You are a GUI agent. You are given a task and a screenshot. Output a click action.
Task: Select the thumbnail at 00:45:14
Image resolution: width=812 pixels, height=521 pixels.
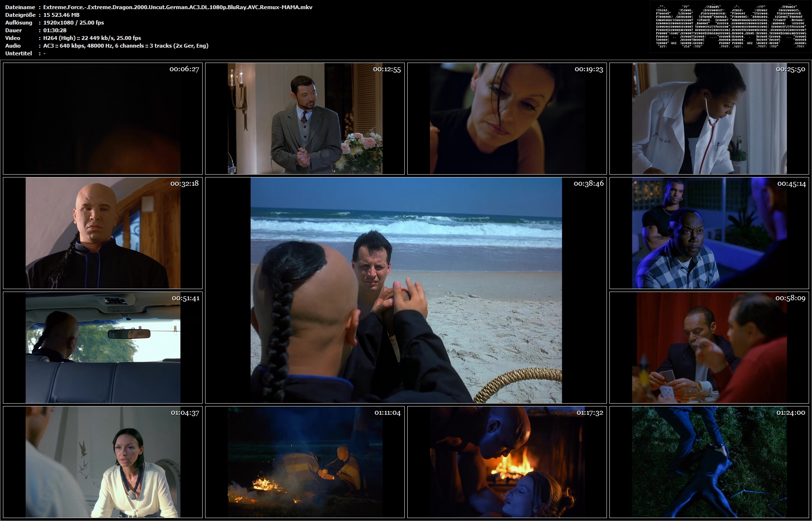click(x=709, y=233)
